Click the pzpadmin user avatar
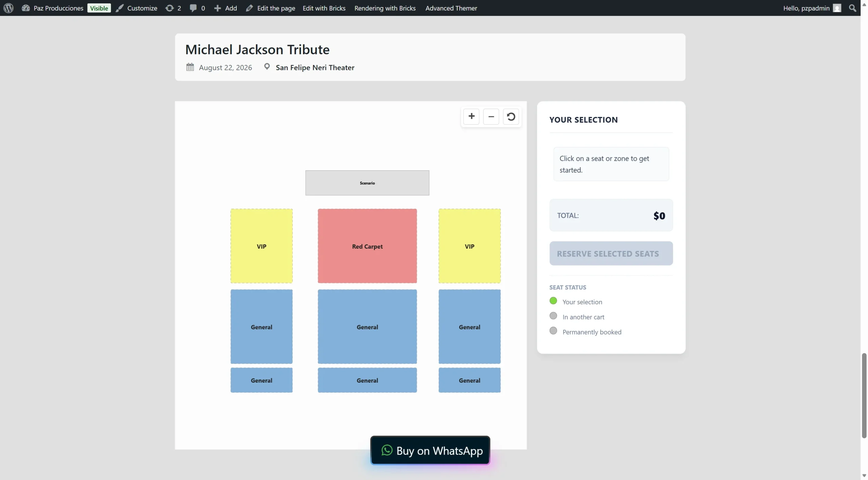Screen dimensions: 868x480 (837, 8)
